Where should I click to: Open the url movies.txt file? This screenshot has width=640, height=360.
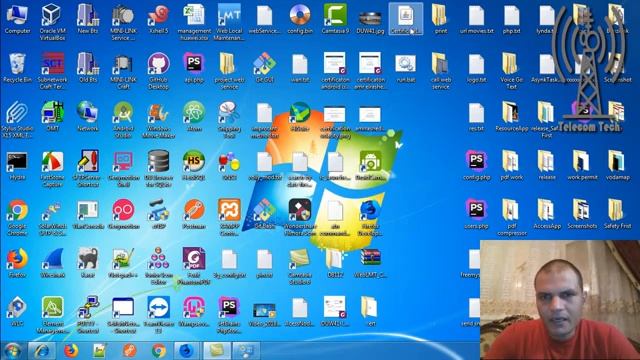tap(476, 20)
